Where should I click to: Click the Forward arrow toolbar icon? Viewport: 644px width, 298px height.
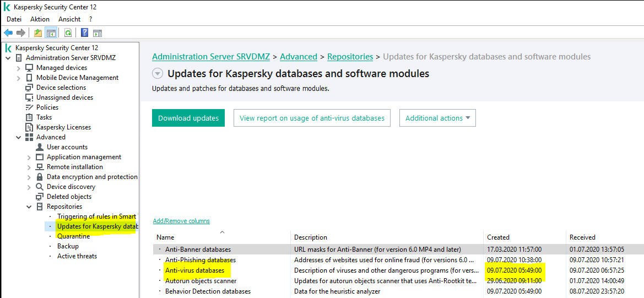coord(21,33)
